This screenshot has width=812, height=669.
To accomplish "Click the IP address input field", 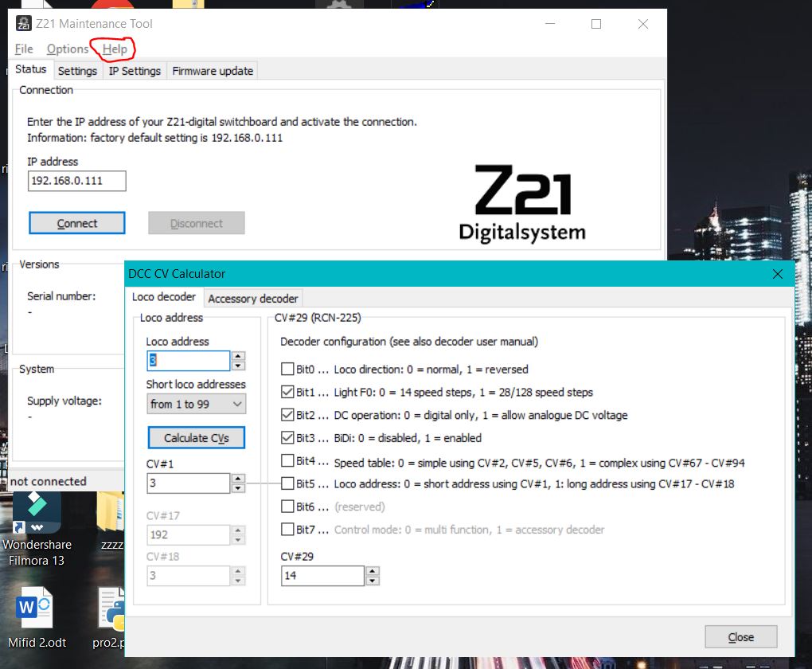I will click(x=76, y=181).
